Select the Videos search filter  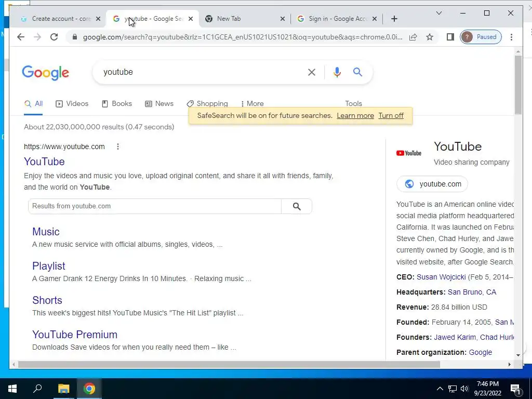point(72,103)
